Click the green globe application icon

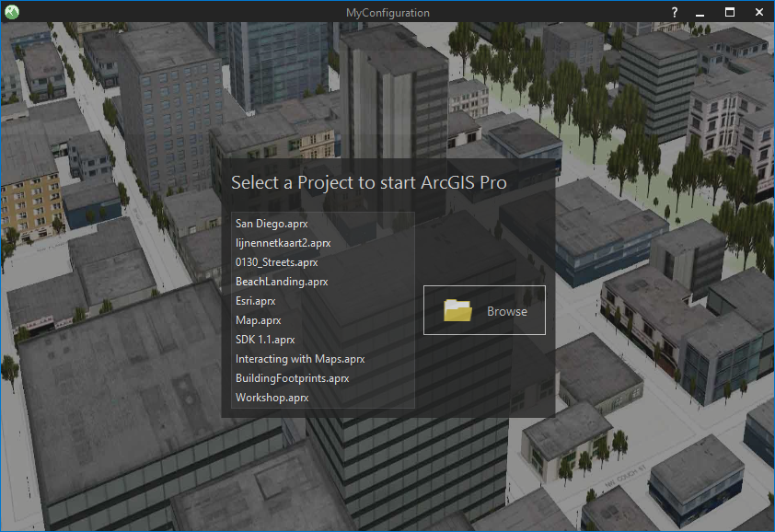click(x=13, y=12)
